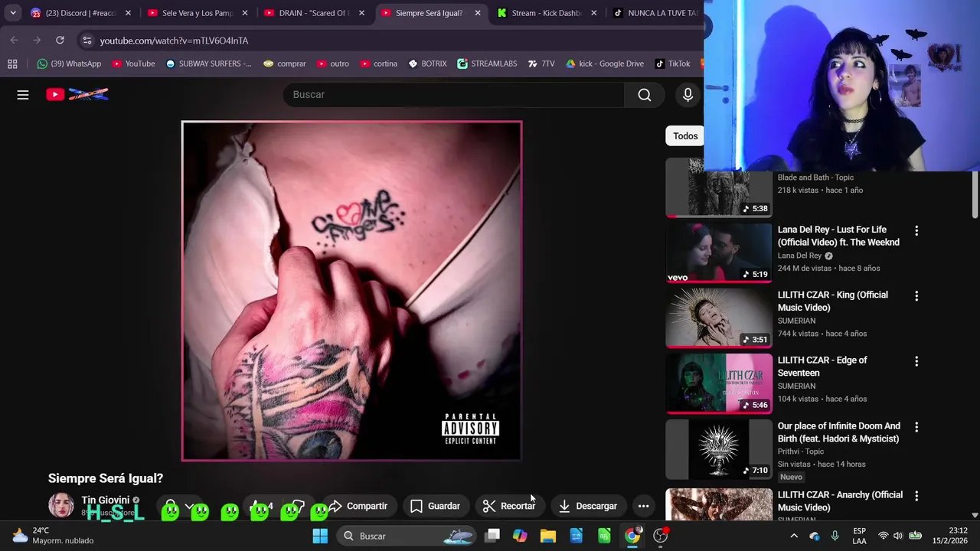
Task: Open options menu for LILITH CZAR King video
Action: 916,295
